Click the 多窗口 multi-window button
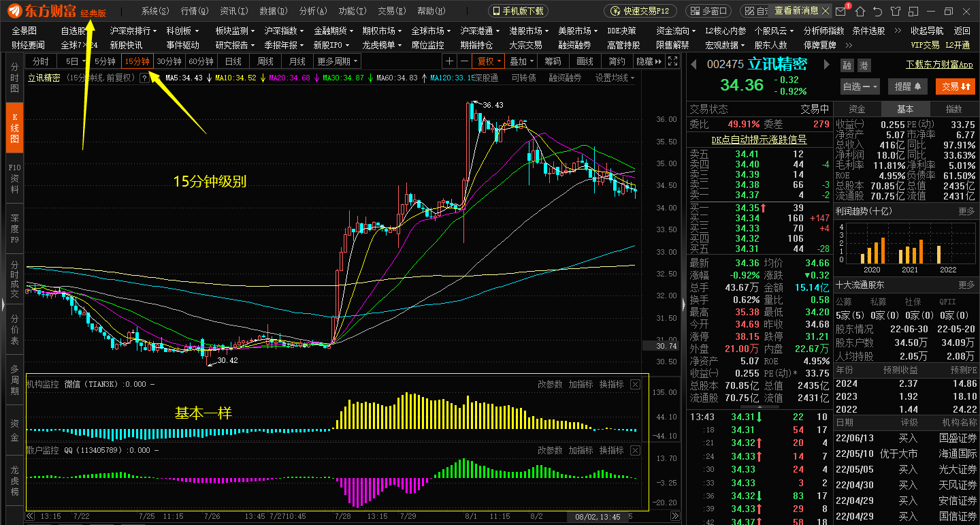 (x=708, y=11)
